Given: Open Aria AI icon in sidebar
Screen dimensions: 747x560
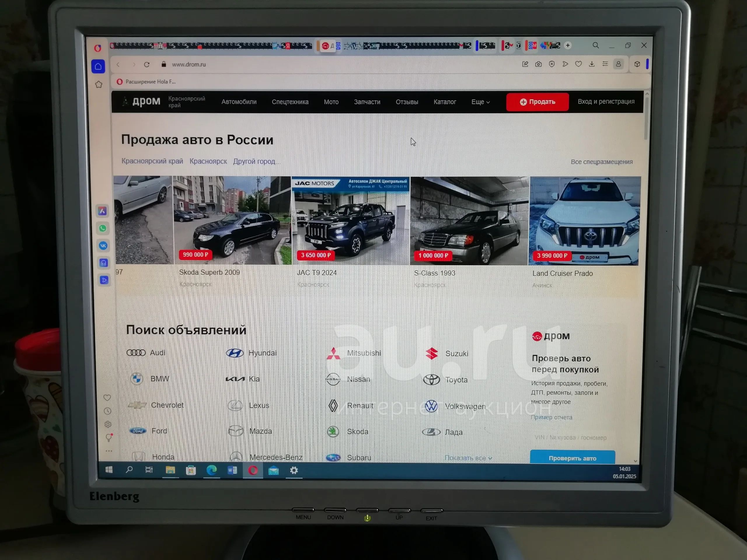Looking at the screenshot, I should tap(102, 211).
